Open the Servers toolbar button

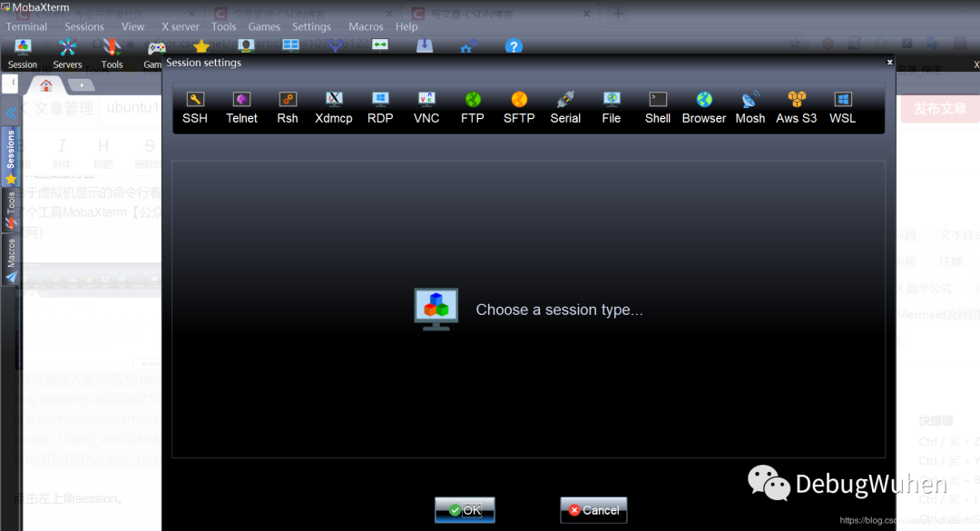click(x=67, y=54)
